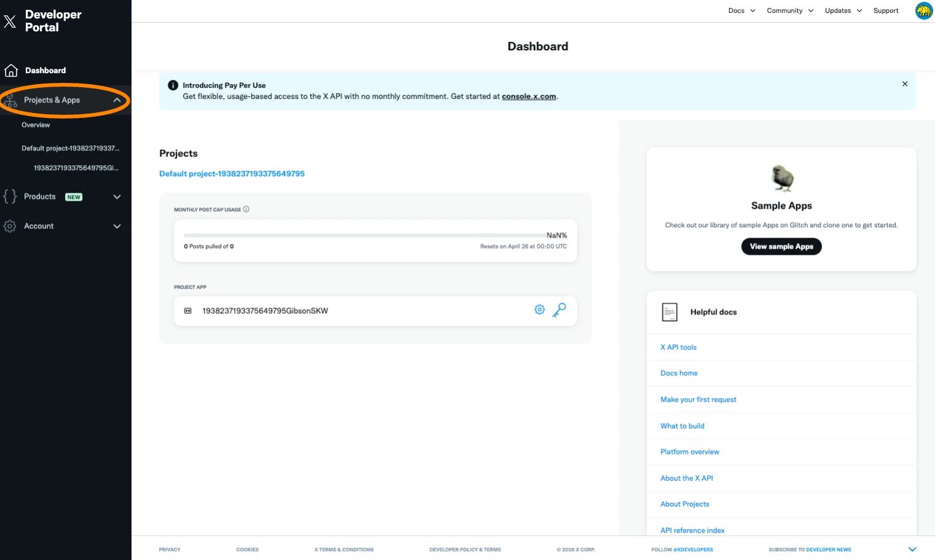Click the profile avatar in the top bar
Image resolution: width=935 pixels, height=560 pixels.
(x=924, y=10)
